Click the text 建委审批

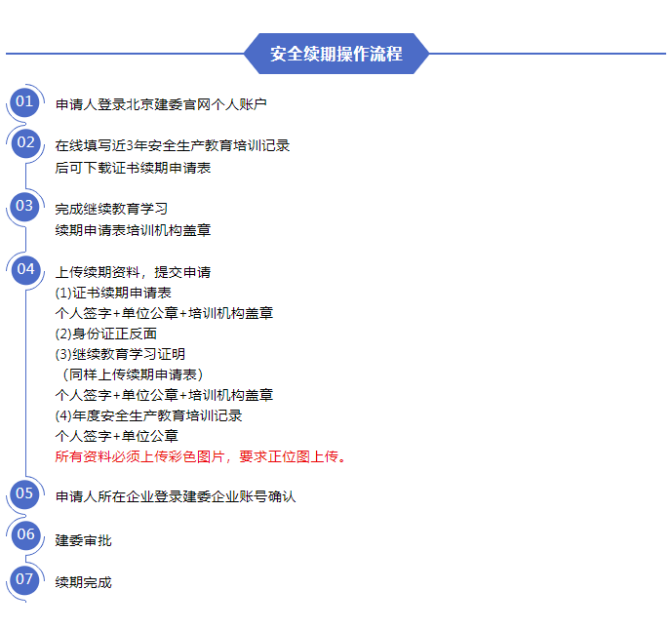point(83,541)
